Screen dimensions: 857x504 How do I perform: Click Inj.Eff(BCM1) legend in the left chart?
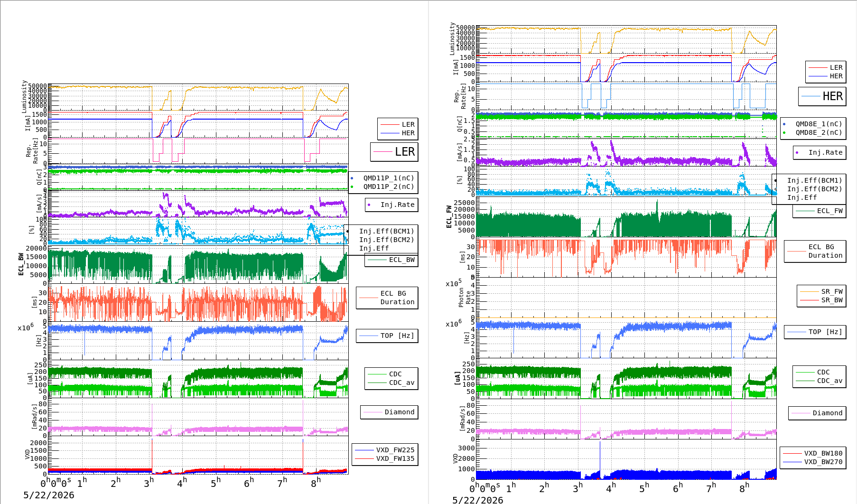[x=386, y=231]
